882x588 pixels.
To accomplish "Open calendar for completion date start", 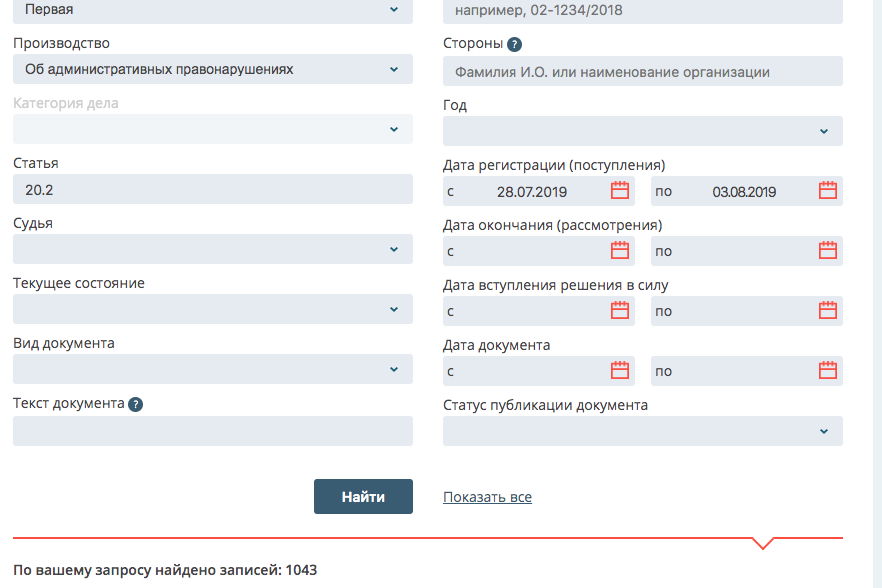I will point(620,250).
